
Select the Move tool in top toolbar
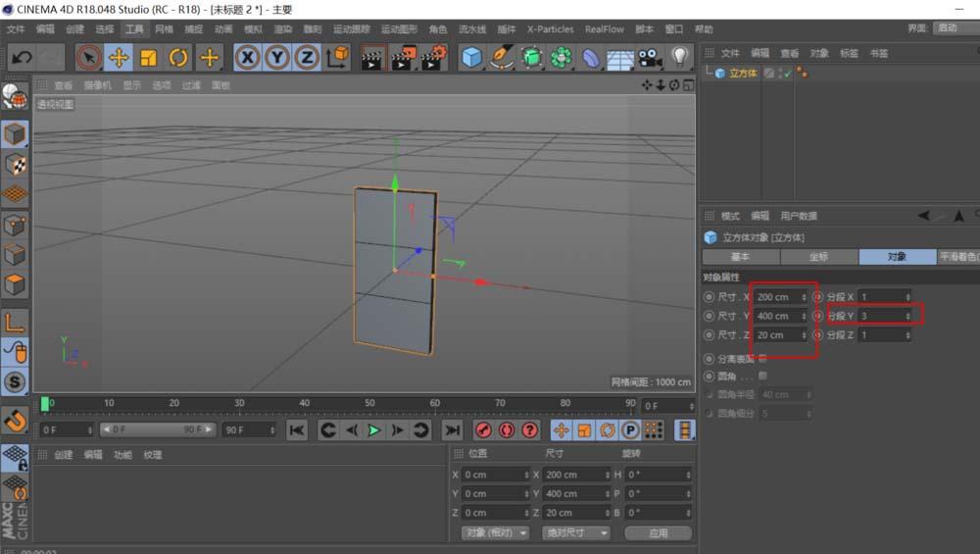(119, 58)
